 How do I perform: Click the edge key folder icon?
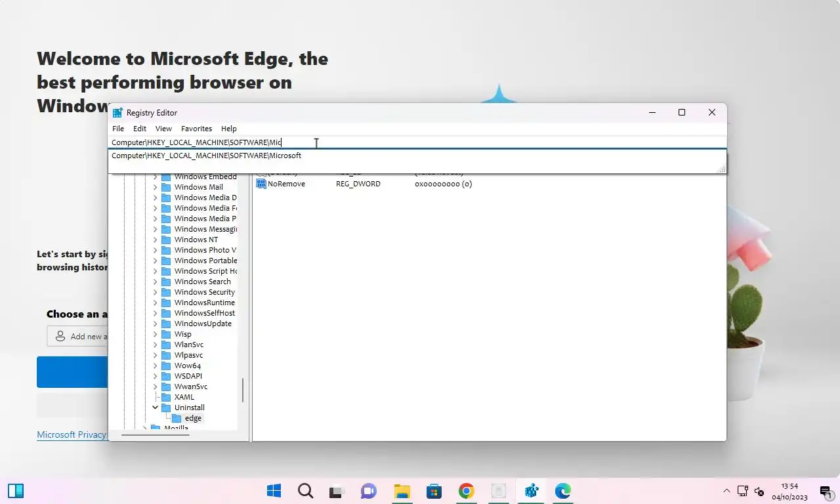pyautogui.click(x=177, y=418)
